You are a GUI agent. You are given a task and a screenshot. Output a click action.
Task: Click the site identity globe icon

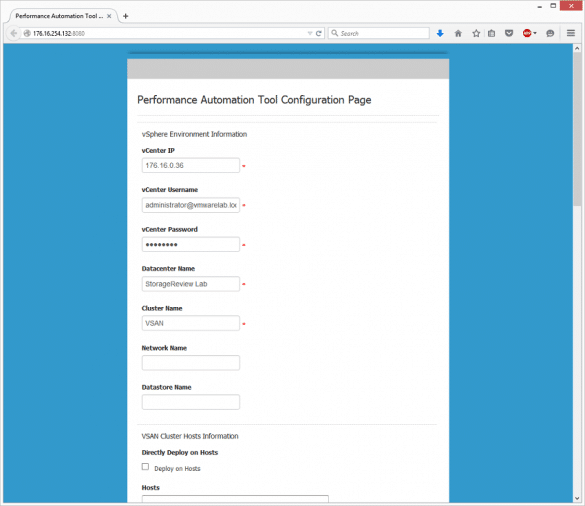pyautogui.click(x=27, y=33)
